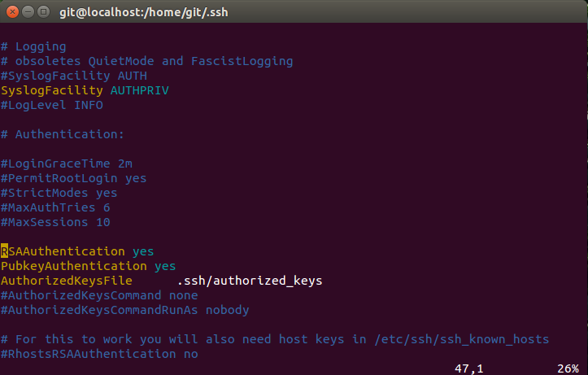The height and width of the screenshot is (375, 588).
Task: Click the #AuthorizedKeysCommandRunAs nobody line
Action: tap(125, 310)
